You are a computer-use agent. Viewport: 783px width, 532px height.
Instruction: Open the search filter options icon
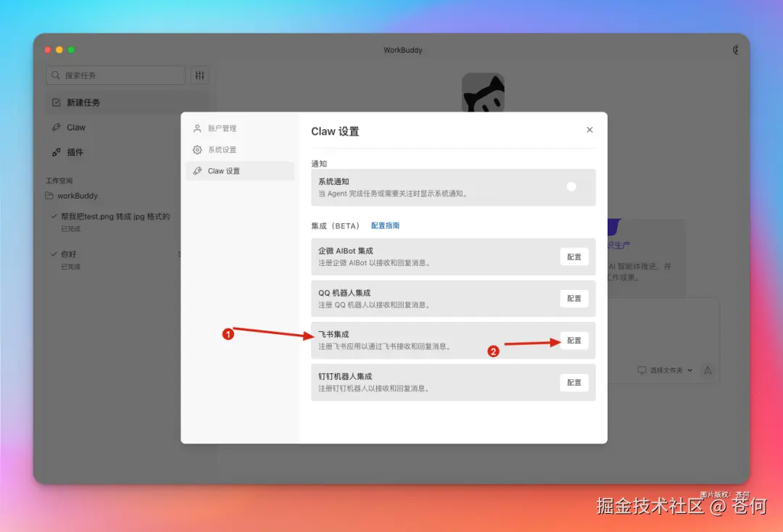coord(200,75)
